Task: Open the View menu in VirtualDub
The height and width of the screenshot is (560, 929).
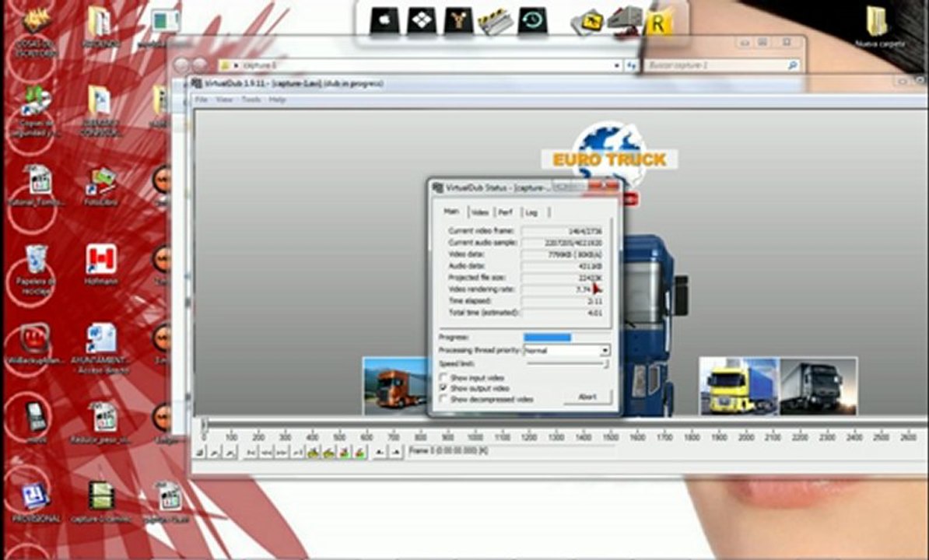Action: click(x=224, y=100)
